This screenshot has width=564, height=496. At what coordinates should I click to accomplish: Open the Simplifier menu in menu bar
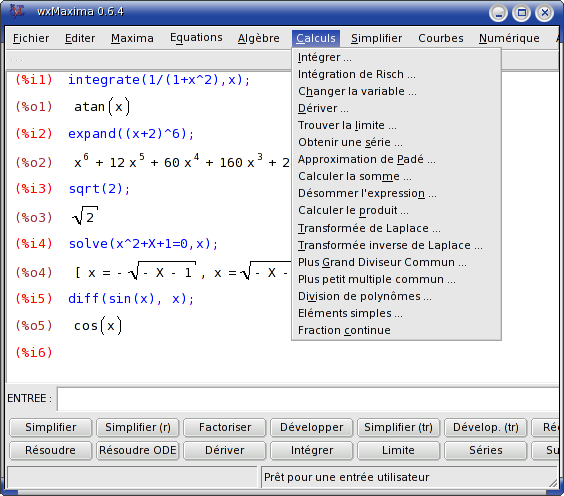(x=376, y=38)
